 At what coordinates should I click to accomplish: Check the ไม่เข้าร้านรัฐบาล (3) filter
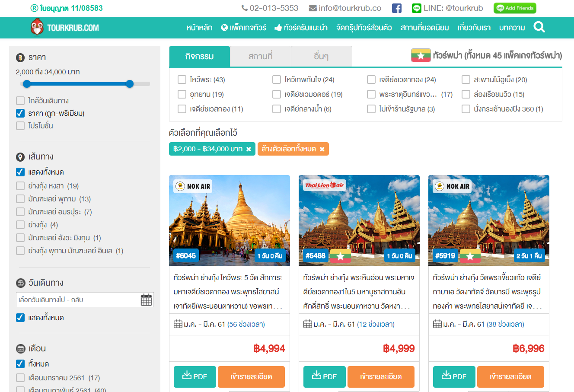point(371,109)
